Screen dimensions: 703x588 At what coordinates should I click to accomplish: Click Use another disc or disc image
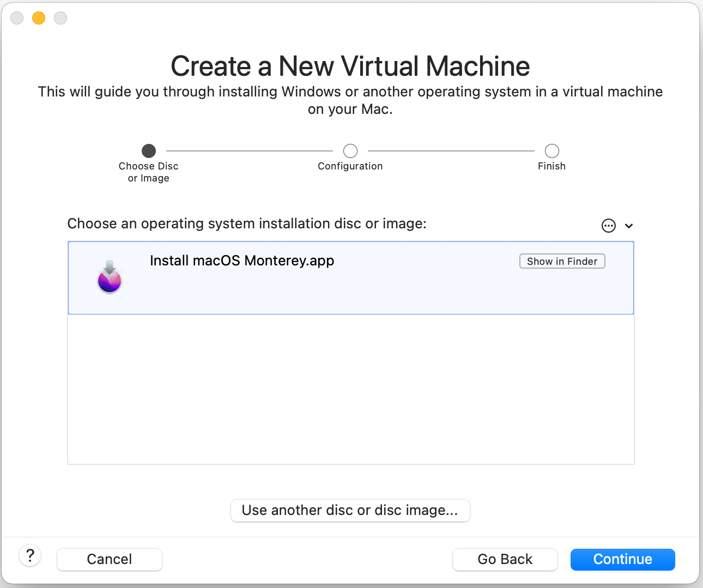tap(350, 510)
